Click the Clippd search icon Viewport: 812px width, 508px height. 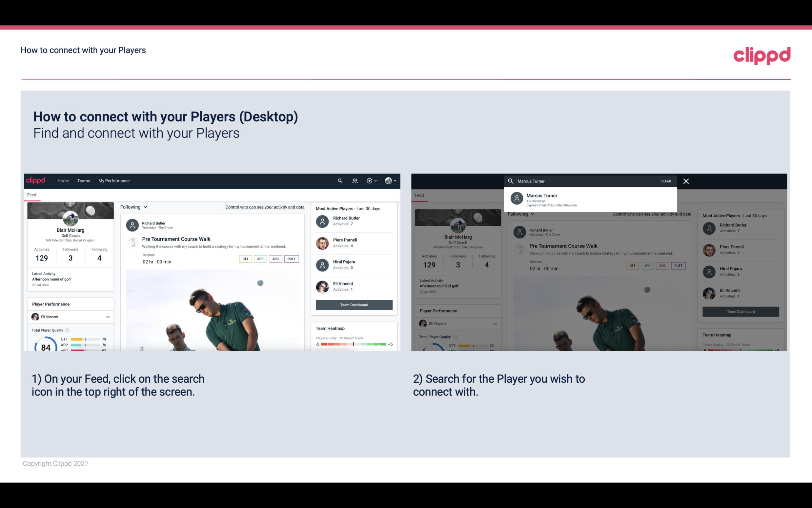(x=339, y=180)
